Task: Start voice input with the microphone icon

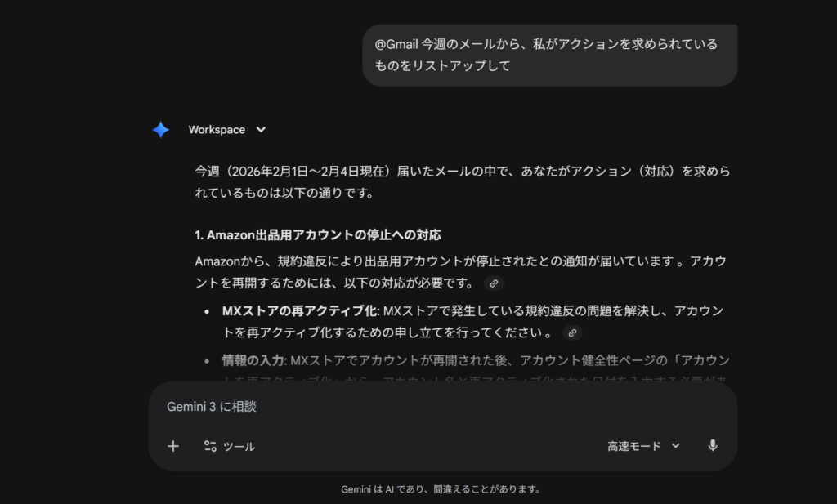Action: 713,446
